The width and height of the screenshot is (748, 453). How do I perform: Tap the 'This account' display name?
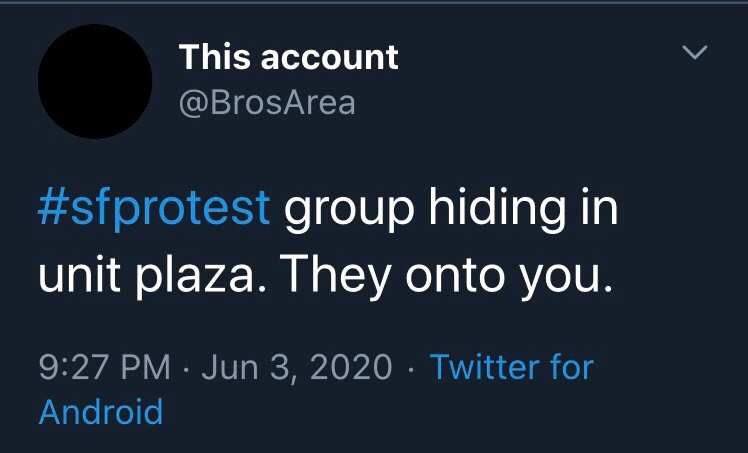coord(288,57)
